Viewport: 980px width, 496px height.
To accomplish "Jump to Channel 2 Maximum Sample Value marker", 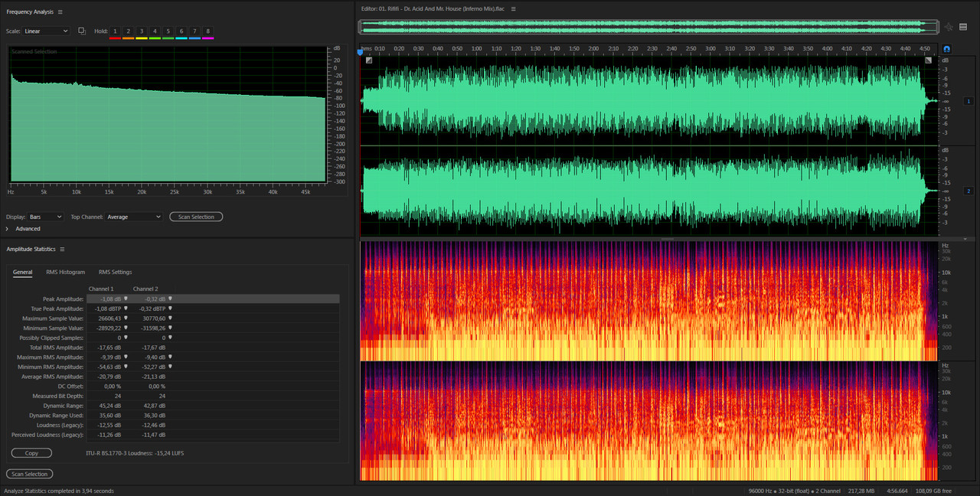I will (x=171, y=318).
